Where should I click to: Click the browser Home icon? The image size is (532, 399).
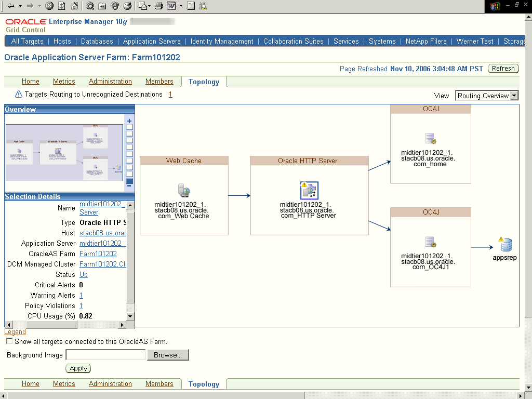tap(74, 6)
